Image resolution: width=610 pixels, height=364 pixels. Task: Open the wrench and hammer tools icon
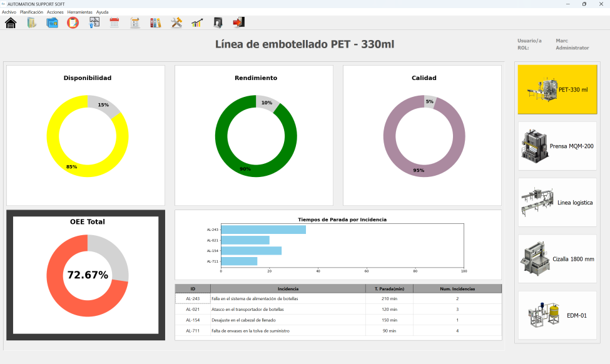[x=176, y=23]
